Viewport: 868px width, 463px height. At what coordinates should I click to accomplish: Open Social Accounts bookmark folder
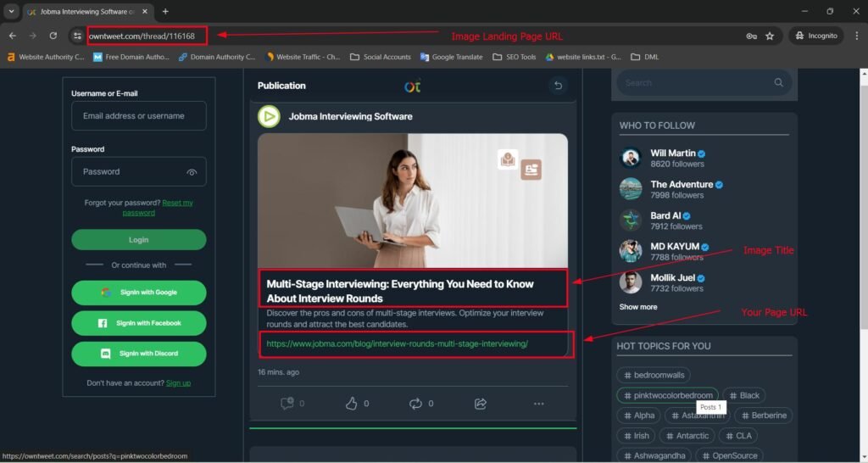pos(381,57)
